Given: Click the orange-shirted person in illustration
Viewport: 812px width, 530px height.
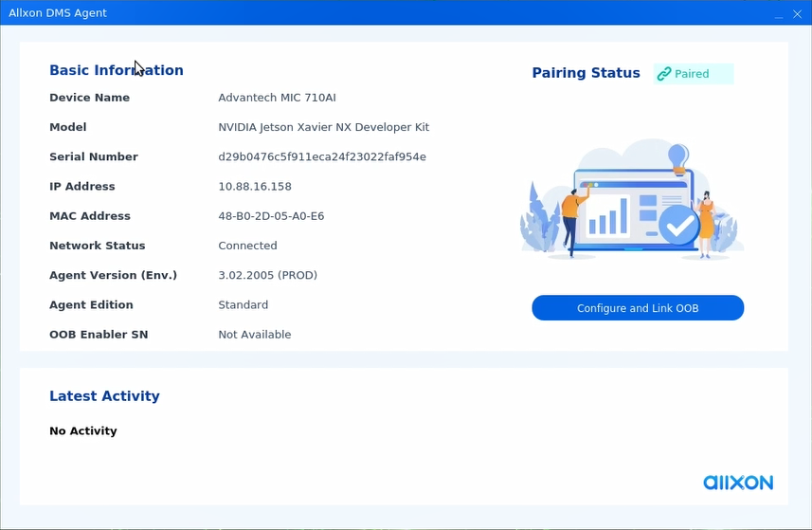Looking at the screenshot, I should click(571, 214).
